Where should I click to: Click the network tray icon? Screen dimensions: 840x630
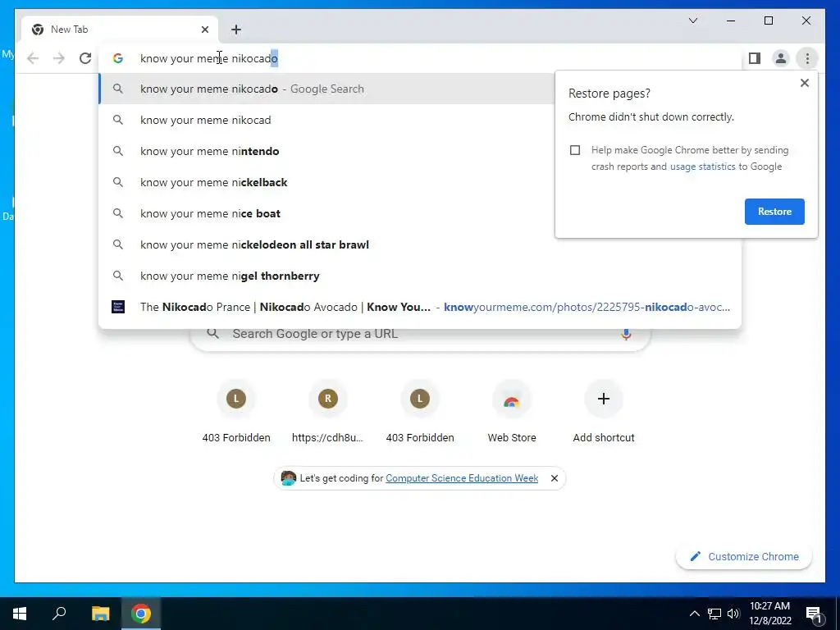(714, 614)
